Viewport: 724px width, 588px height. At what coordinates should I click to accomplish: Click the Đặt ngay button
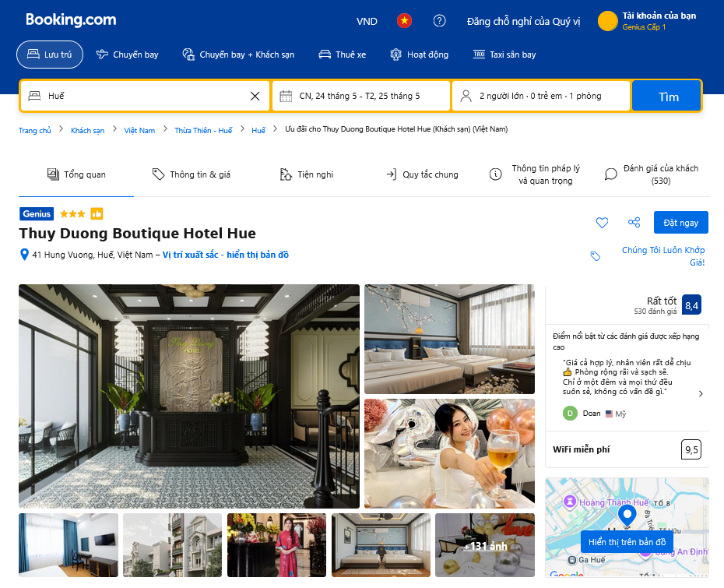[x=681, y=223]
